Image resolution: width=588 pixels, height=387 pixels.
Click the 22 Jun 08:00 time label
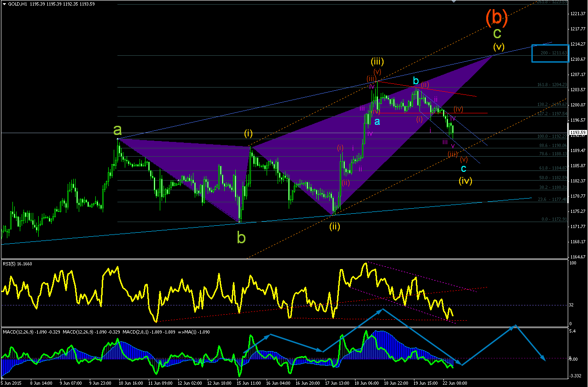456,383
